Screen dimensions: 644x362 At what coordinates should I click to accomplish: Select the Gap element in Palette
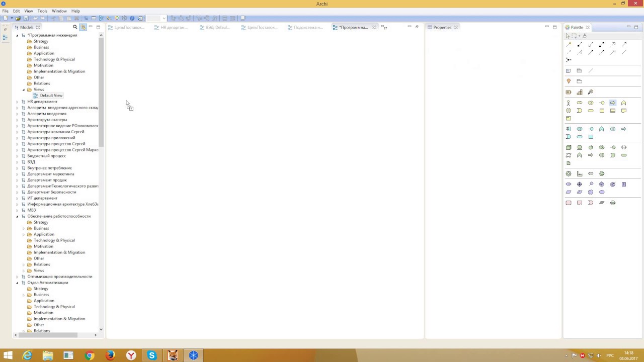612,203
